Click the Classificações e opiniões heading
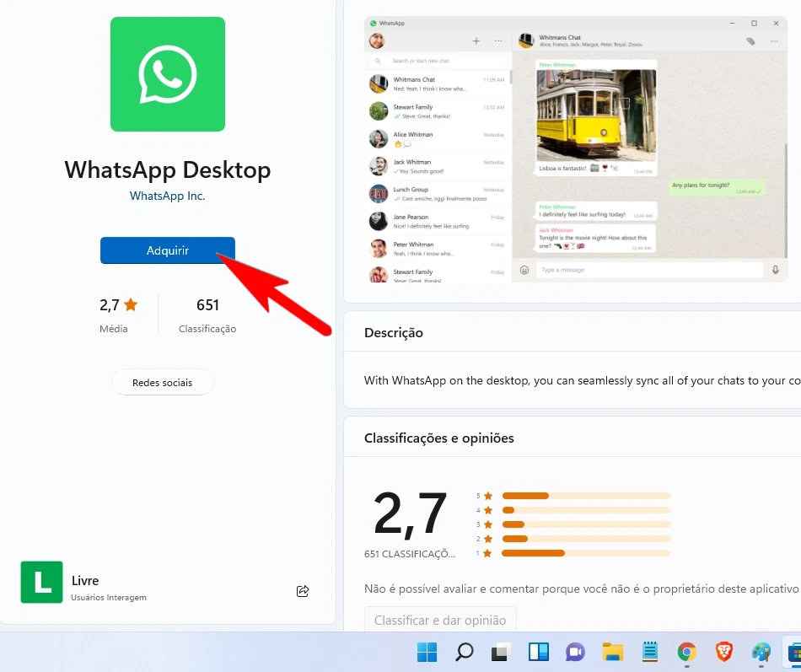Screen dimensions: 801x672 pos(438,438)
